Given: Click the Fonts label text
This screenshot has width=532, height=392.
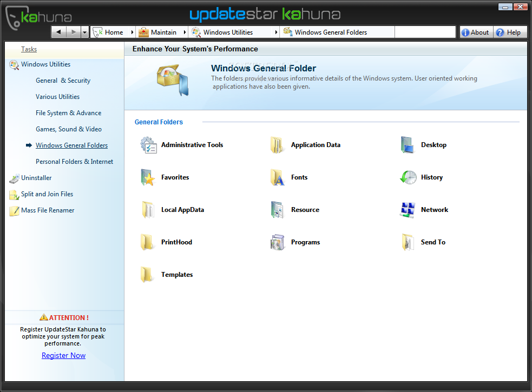Looking at the screenshot, I should 299,177.
